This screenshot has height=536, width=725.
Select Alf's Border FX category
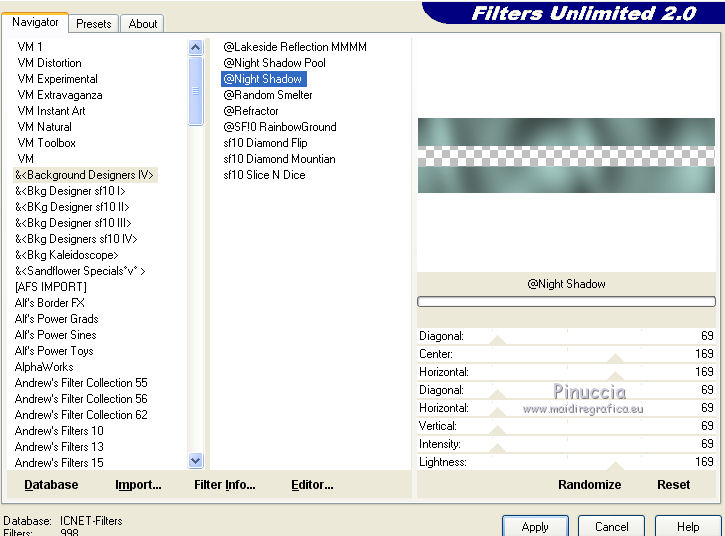pyautogui.click(x=50, y=303)
